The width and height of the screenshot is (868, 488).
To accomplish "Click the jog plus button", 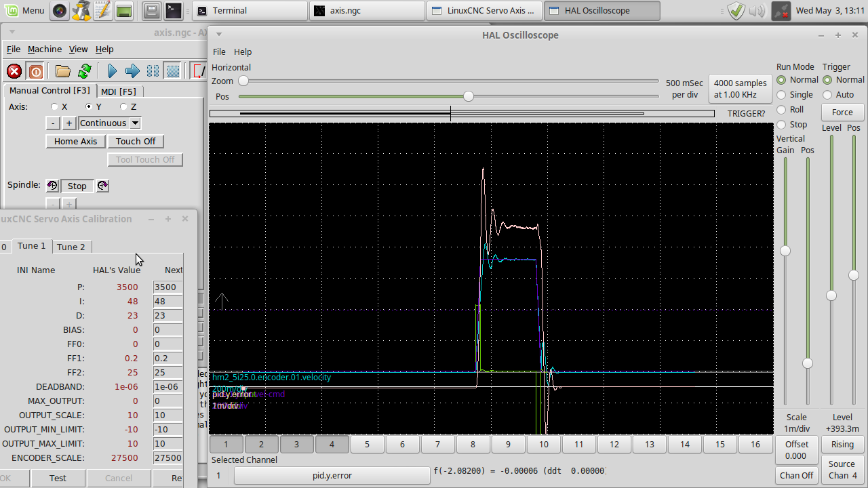I will 68,123.
